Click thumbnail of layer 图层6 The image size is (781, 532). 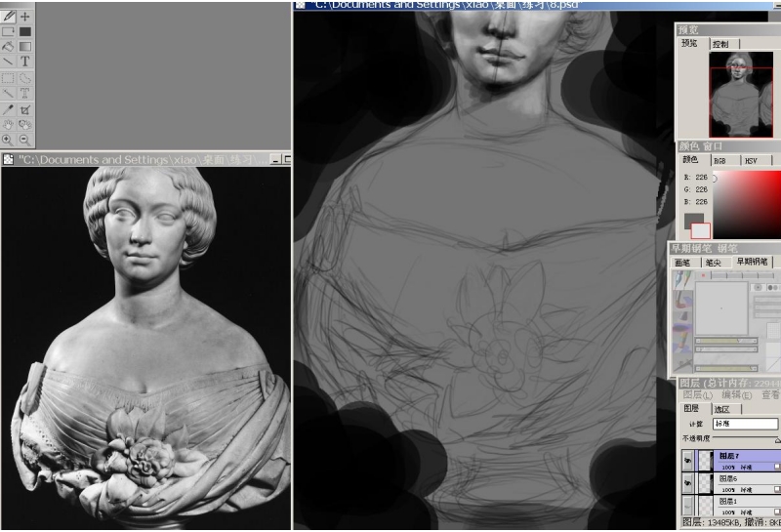click(x=705, y=483)
